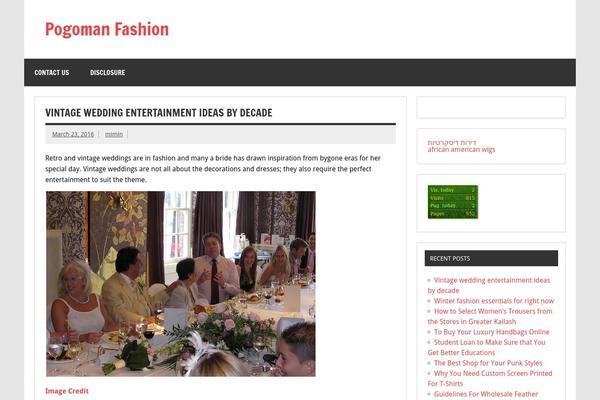
Task: Open the Student Loan education post
Action: point(486,347)
